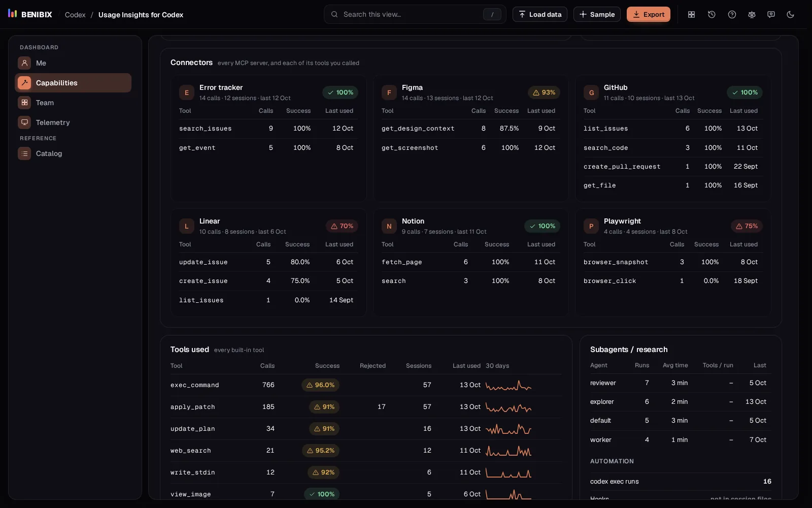Click the GitHub 100% success badge
Screen dimensions: 812x508
[x=745, y=92]
